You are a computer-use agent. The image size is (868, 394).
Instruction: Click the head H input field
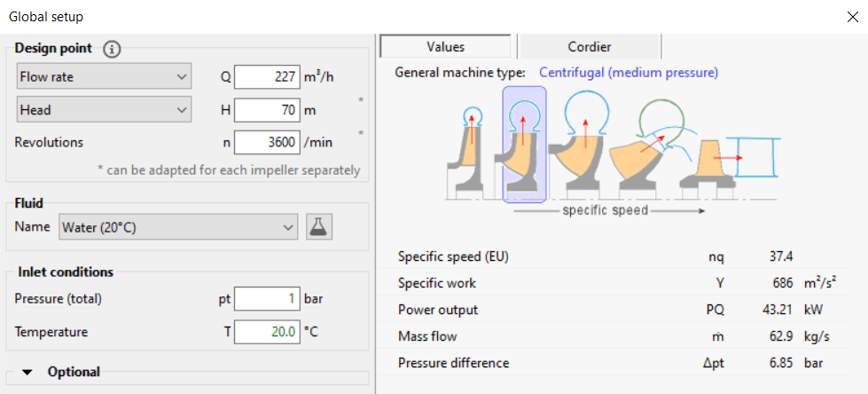click(x=268, y=110)
